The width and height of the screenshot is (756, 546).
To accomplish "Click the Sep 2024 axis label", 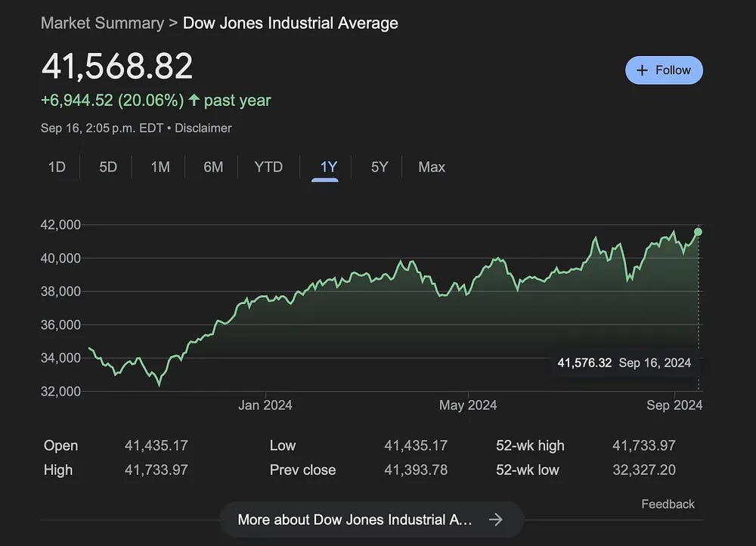I will (674, 405).
